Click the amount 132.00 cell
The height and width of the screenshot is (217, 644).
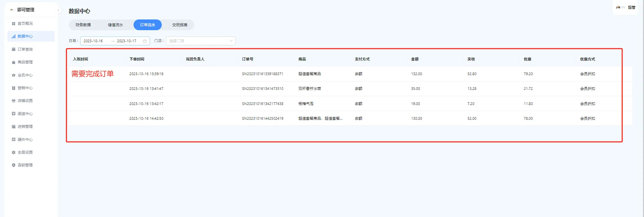[416, 74]
